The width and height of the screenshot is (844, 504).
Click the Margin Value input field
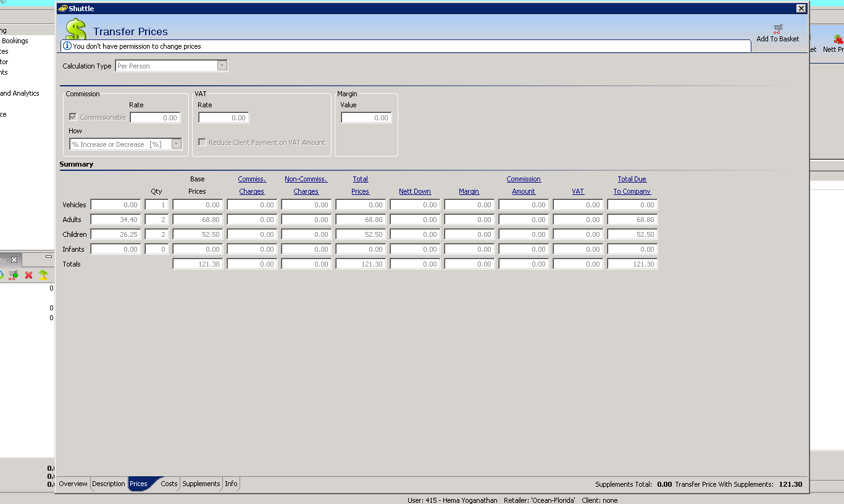366,118
